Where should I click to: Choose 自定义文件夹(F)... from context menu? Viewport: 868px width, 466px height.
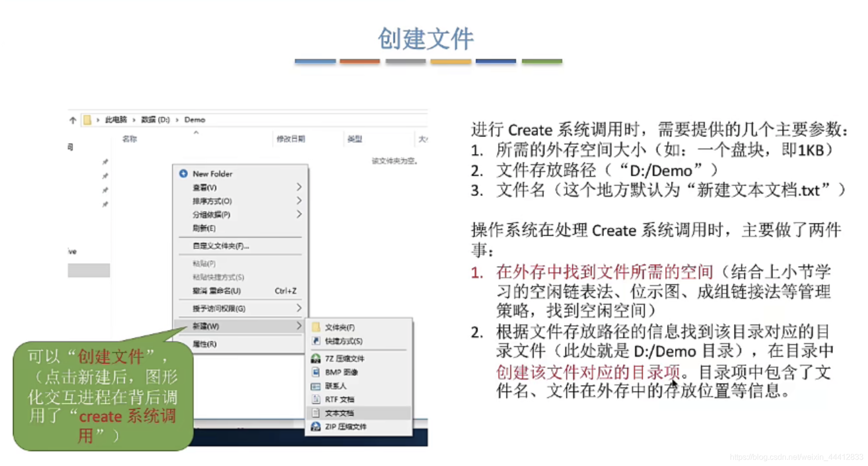pyautogui.click(x=240, y=246)
